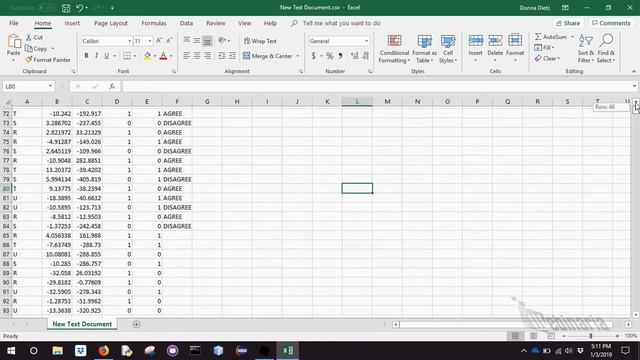Open Sort & Filter
640x360 pixels.
tap(586, 49)
